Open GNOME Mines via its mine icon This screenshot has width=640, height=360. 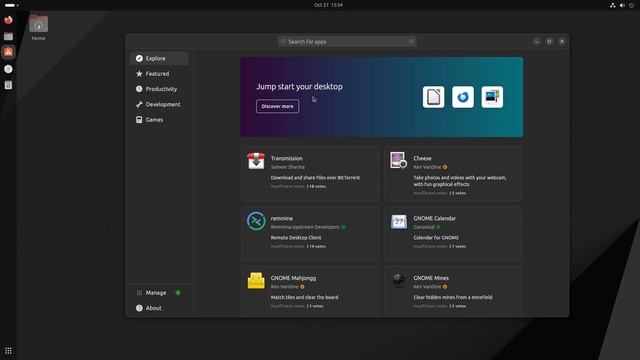(398, 280)
